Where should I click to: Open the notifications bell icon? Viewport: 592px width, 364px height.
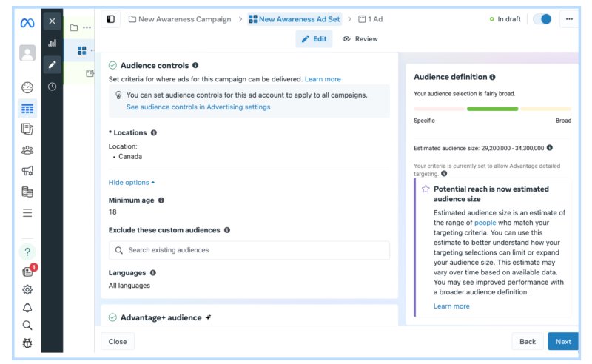pos(27,307)
